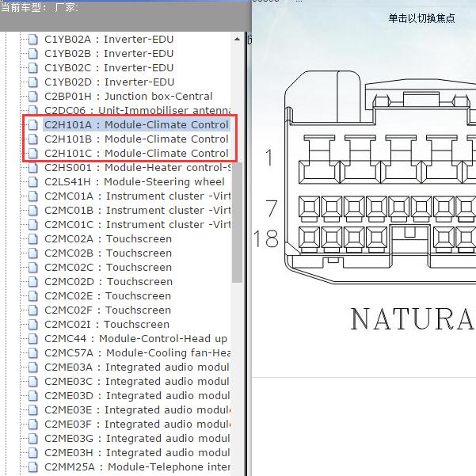476x476 pixels.
Task: Open C2BP01H : Junction box-Central
Action: click(x=128, y=97)
